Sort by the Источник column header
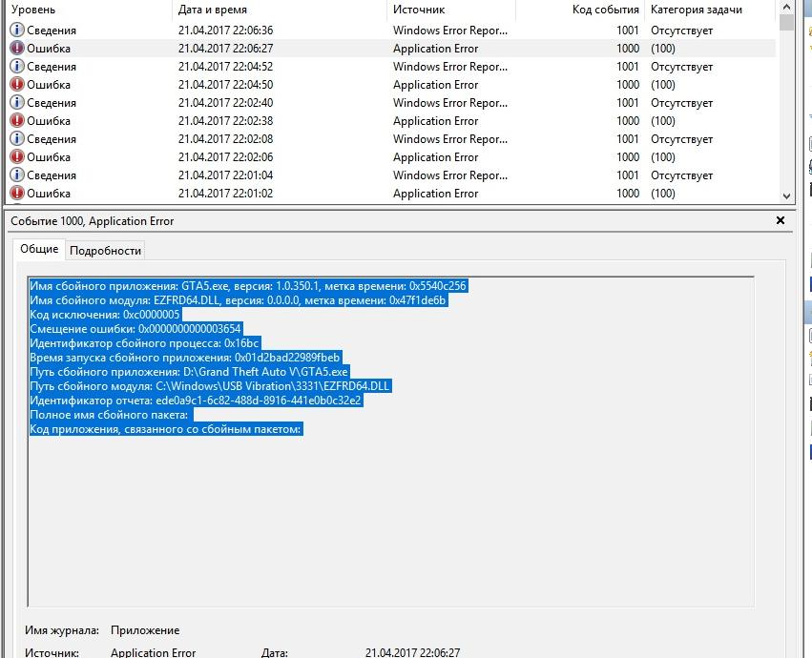Screen dimensions: 812x658 coord(451,10)
